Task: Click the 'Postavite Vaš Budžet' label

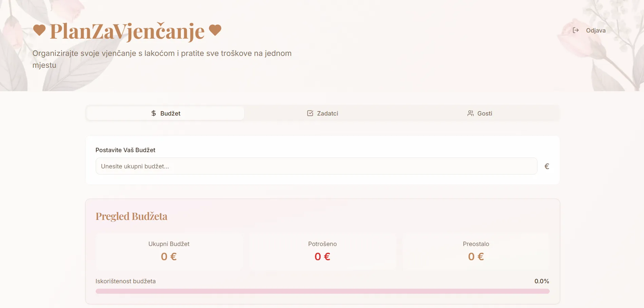Action: [x=125, y=150]
